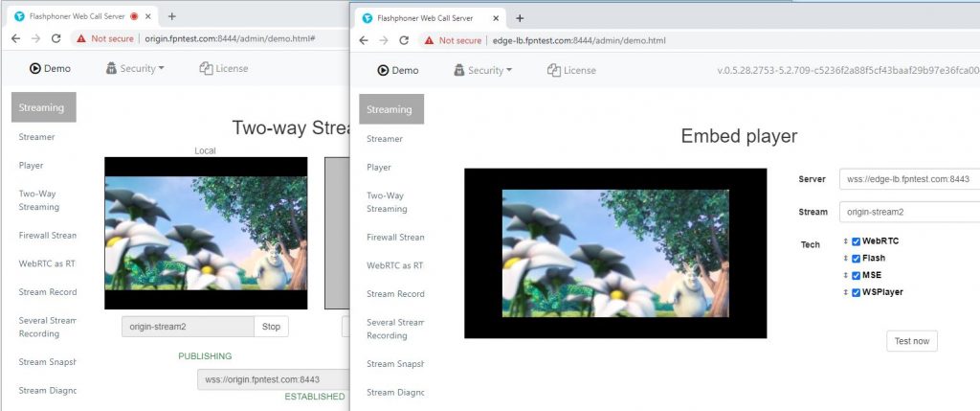This screenshot has width=980, height=411.
Task: Click ESTABLISHED status text
Action: coord(314,397)
